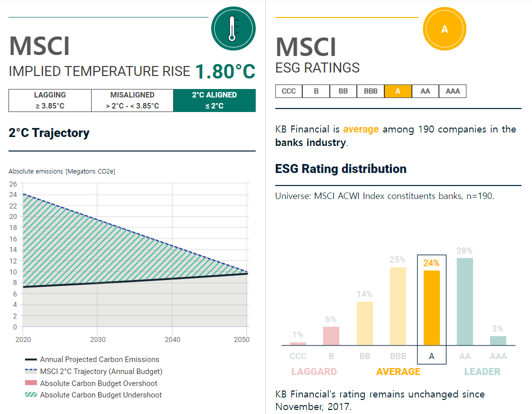Click the 14% value label

[x=364, y=294]
